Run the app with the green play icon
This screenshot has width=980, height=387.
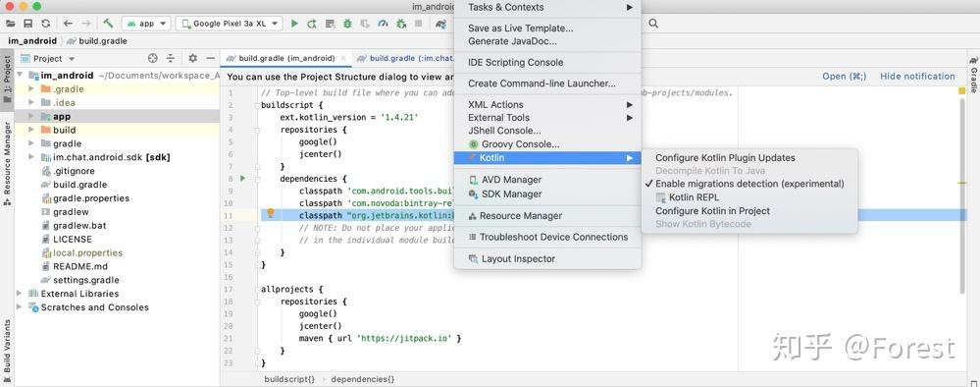pos(294,24)
